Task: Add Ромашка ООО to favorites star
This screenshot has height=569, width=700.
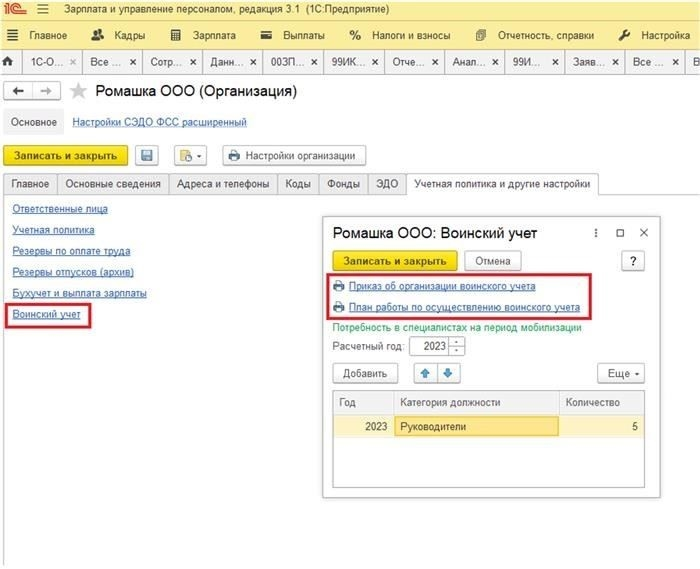Action: [x=79, y=91]
